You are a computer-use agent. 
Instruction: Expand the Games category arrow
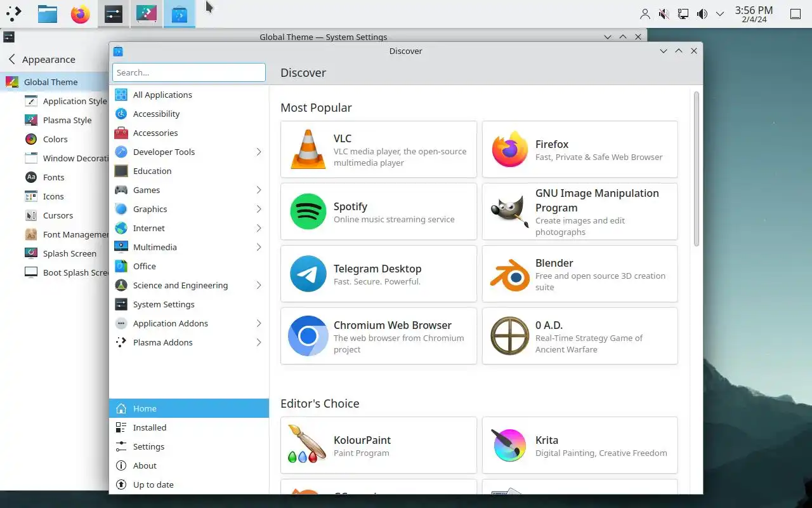click(259, 190)
